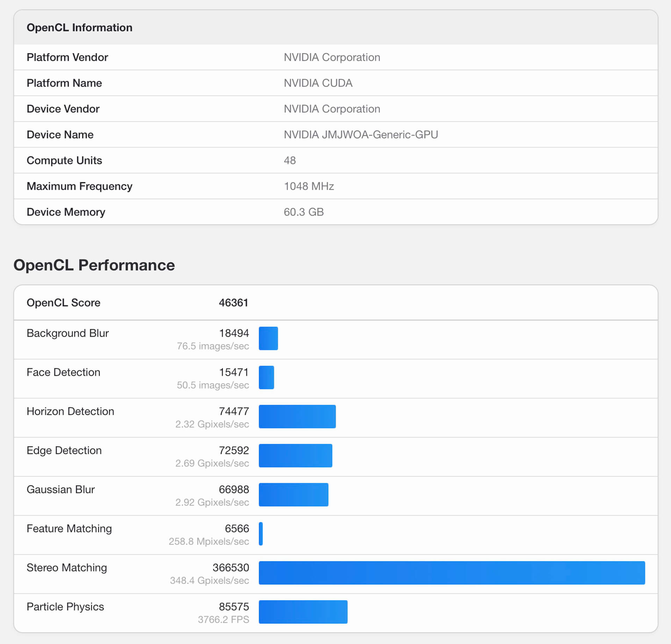Click the Gaussian Blur score bar

(293, 495)
